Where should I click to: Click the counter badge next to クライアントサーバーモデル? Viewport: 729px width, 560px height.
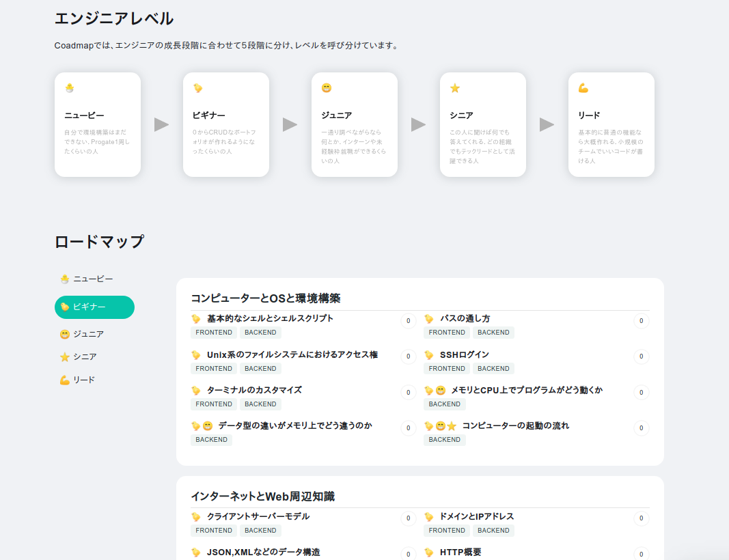pos(408,518)
